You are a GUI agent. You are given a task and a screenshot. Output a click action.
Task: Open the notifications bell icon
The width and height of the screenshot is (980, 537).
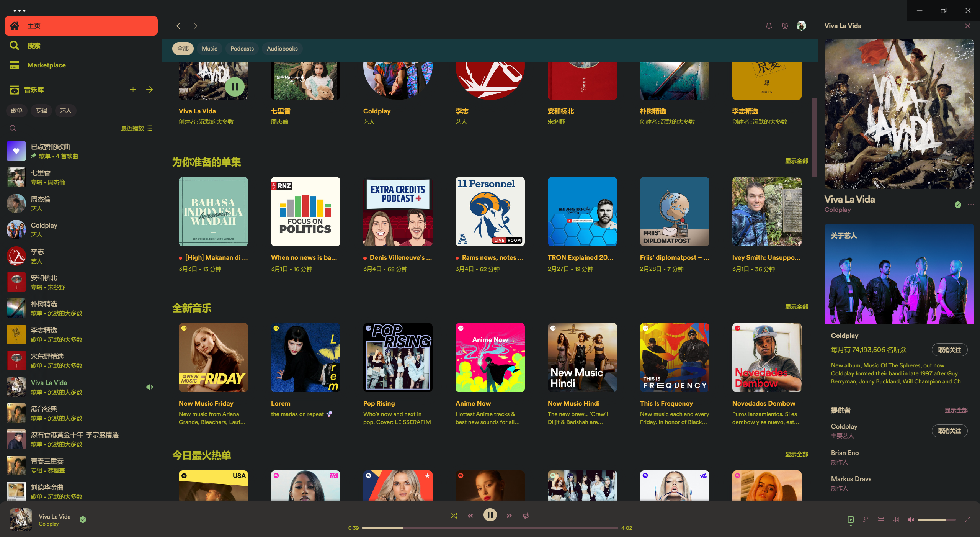pos(768,26)
